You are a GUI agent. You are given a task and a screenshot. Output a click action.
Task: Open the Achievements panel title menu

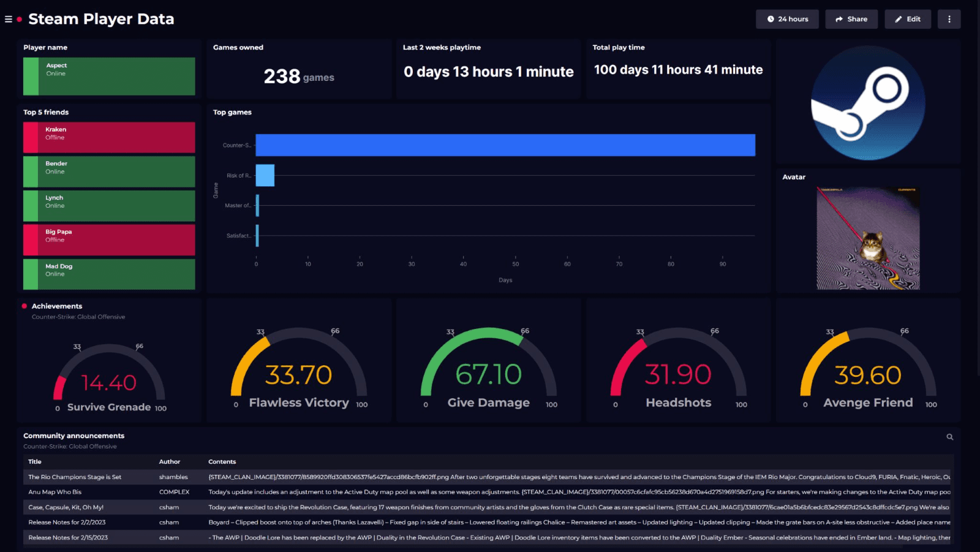pyautogui.click(x=56, y=306)
